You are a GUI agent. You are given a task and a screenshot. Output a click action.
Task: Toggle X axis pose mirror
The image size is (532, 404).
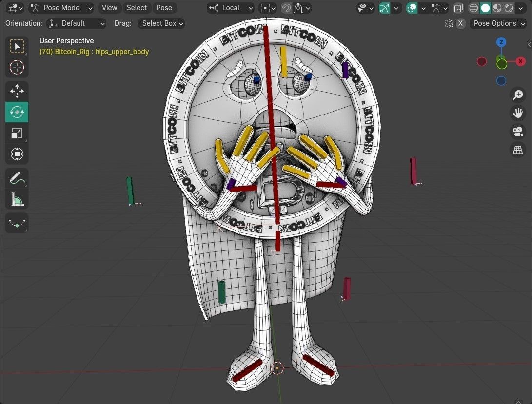pos(460,23)
